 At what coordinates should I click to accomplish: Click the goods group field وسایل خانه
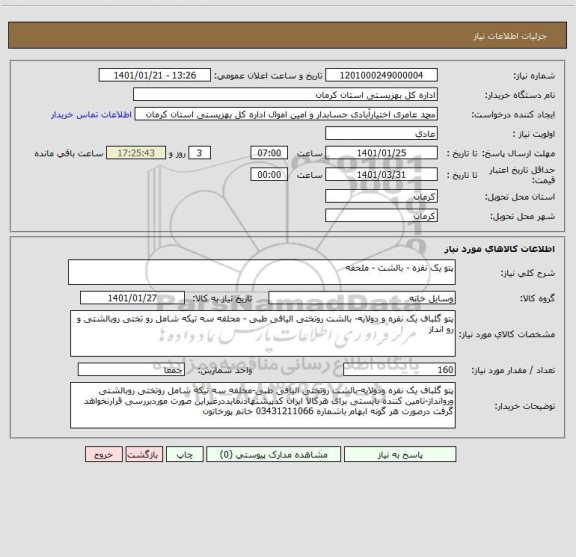[362, 298]
